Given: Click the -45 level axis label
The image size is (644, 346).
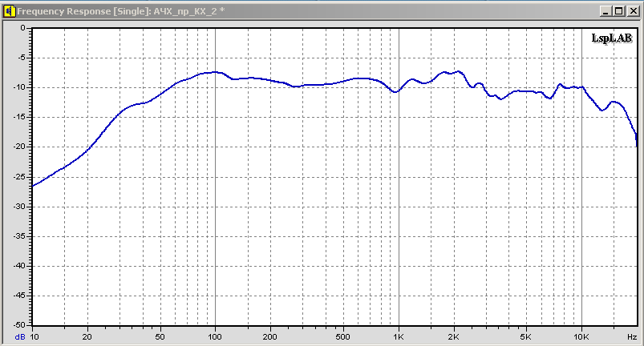Looking at the screenshot, I should pos(19,296).
